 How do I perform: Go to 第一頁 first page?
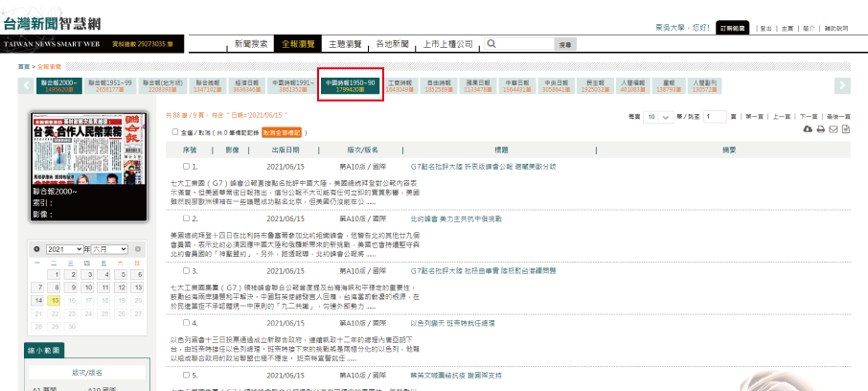754,117
